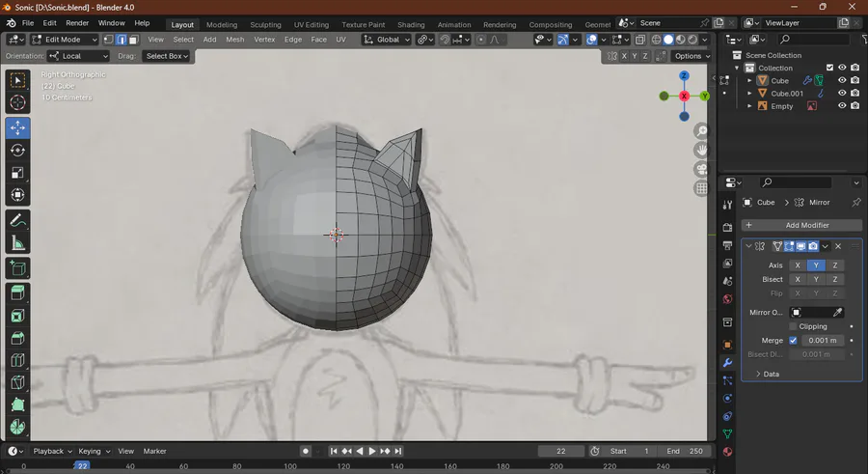868x474 pixels.
Task: Toggle mirror Axis X button
Action: pos(798,265)
